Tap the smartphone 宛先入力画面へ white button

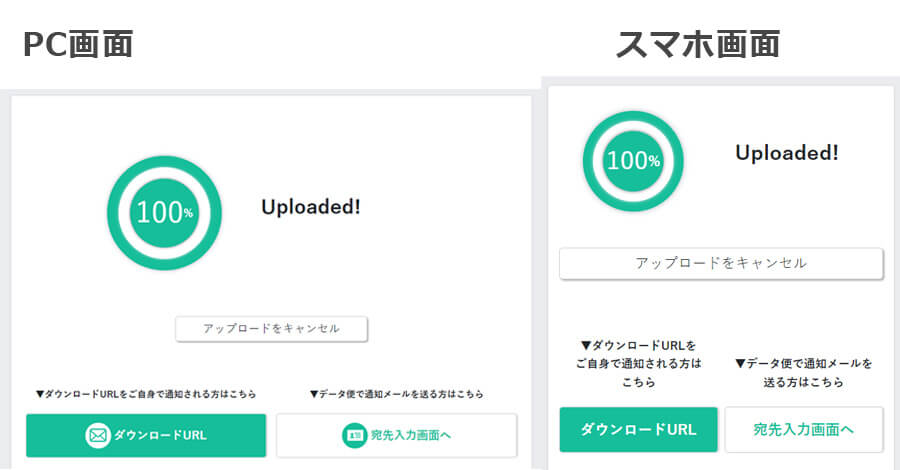pos(804,429)
